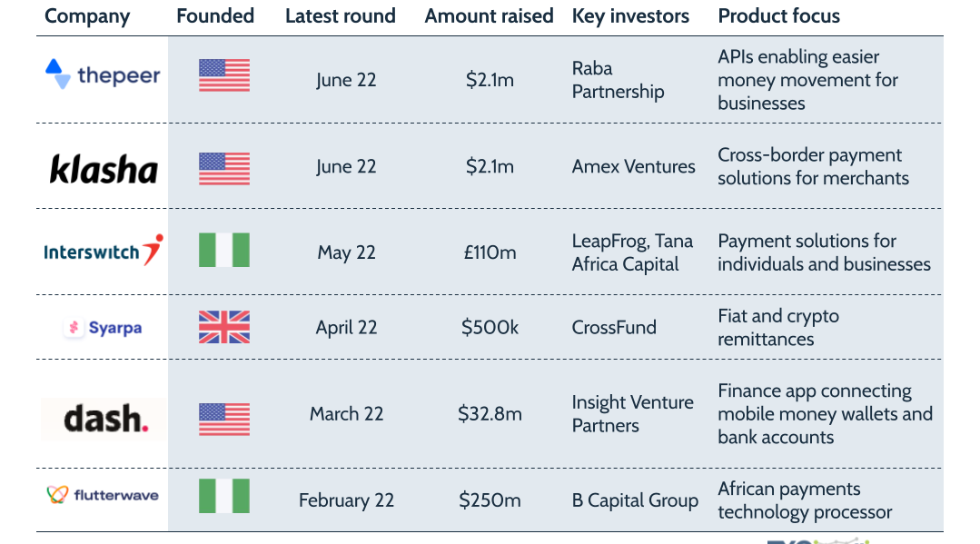Select the Interswitch logo

104,251
